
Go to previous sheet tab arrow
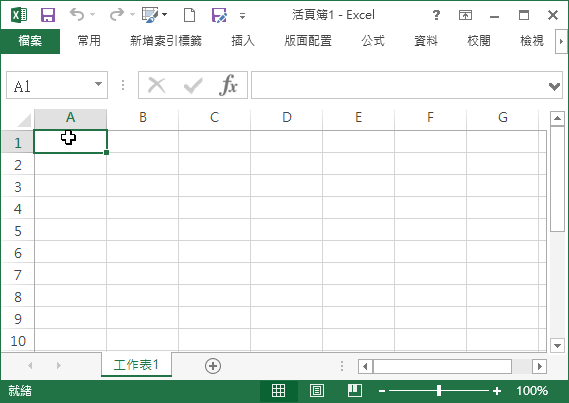click(x=30, y=366)
